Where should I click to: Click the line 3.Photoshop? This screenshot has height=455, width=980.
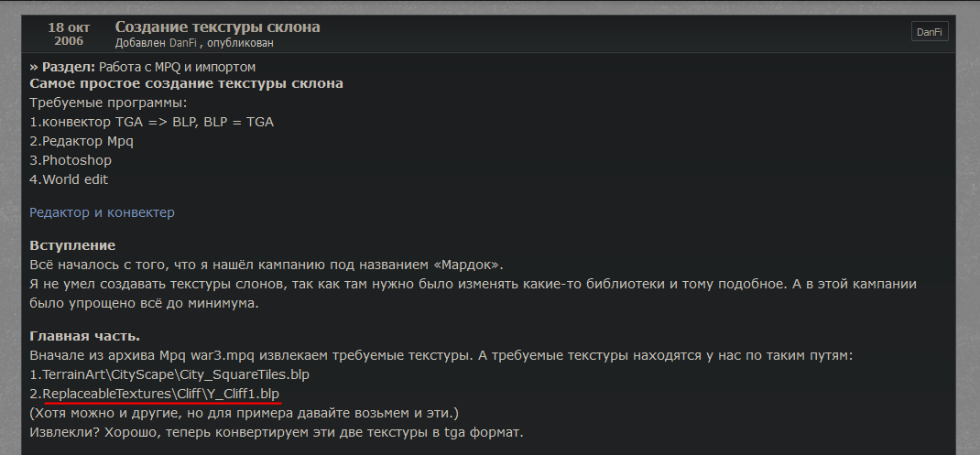point(71,160)
